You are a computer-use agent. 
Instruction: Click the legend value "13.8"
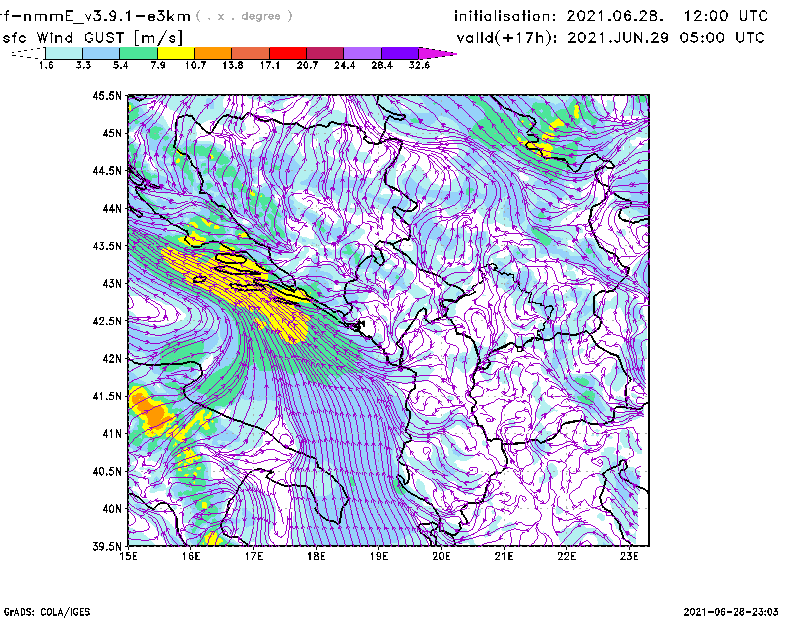tap(233, 65)
